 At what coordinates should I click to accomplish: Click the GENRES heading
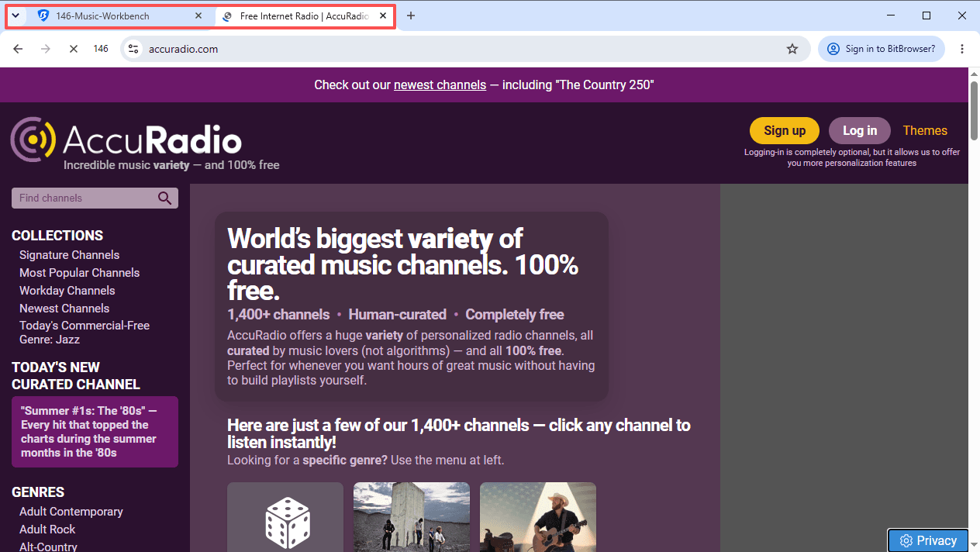[x=38, y=492]
